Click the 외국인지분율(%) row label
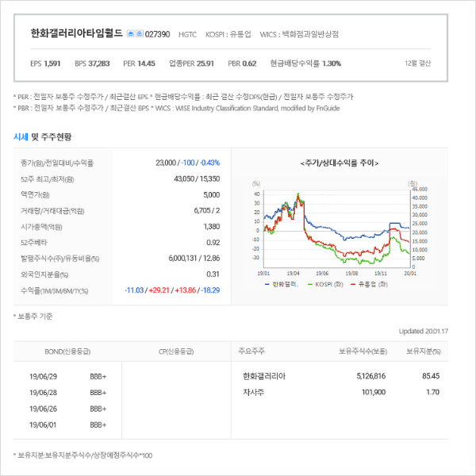The image size is (476, 476). 44,274
